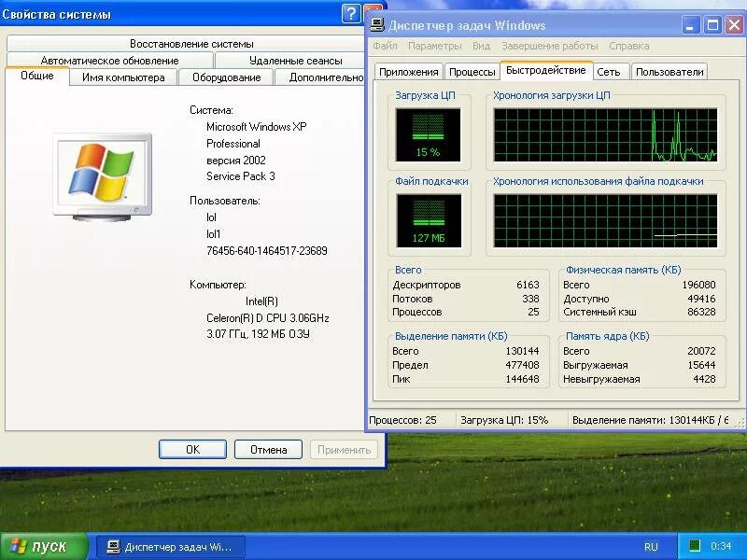Click the Предел value 477408

522,365
